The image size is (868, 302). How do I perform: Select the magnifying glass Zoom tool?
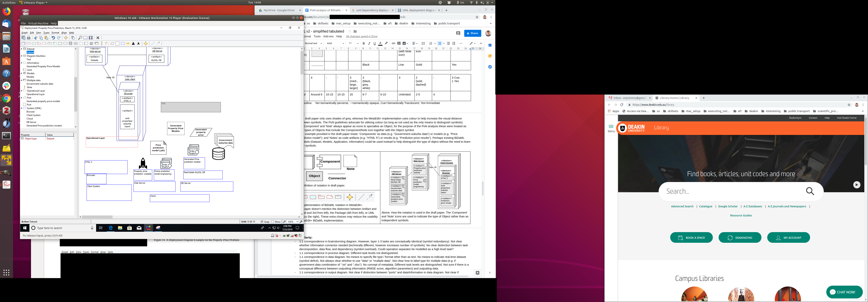pyautogui.click(x=80, y=38)
